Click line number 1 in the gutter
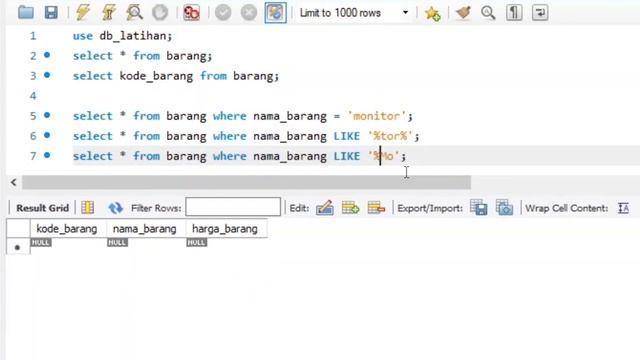Viewport: 640px width, 360px height. [33, 36]
